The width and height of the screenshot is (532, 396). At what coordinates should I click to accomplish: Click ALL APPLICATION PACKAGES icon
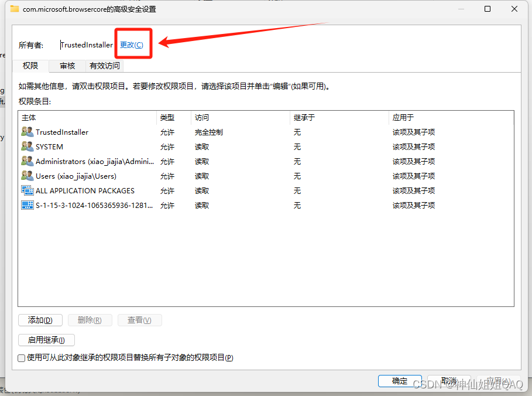[x=27, y=190]
